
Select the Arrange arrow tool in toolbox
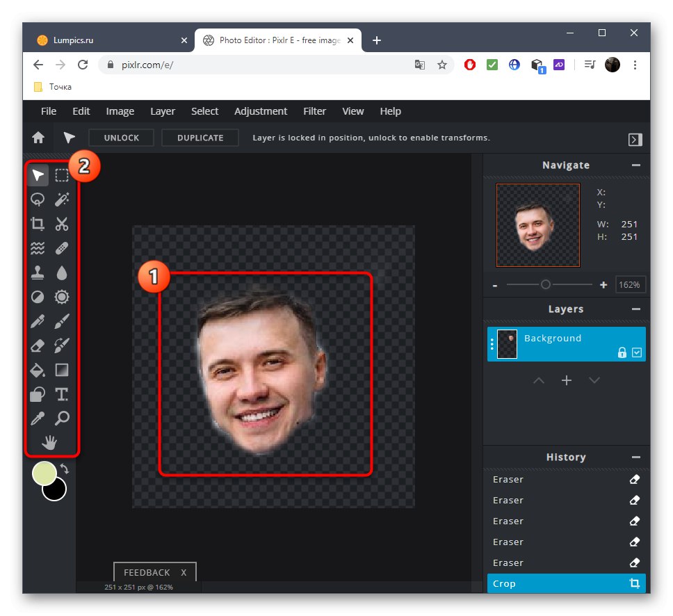pos(38,175)
